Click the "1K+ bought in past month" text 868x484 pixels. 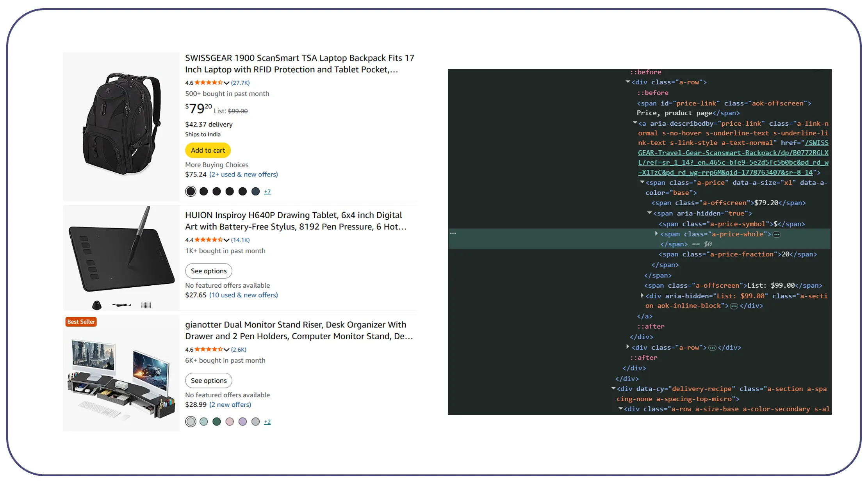coord(225,251)
